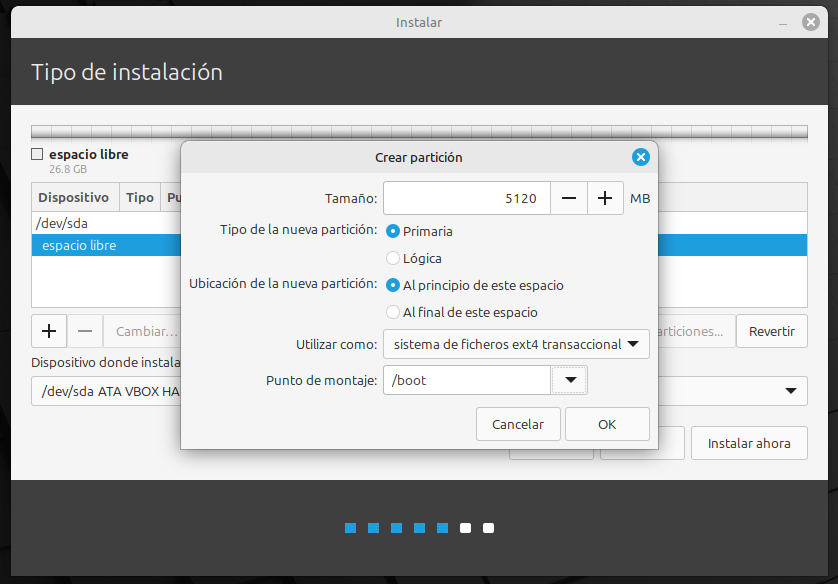The height and width of the screenshot is (584, 838).
Task: Select Lógica partition type
Action: point(394,258)
